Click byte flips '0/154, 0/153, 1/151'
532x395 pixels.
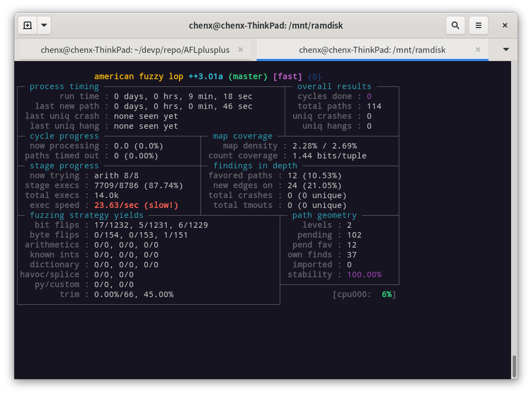(141, 235)
